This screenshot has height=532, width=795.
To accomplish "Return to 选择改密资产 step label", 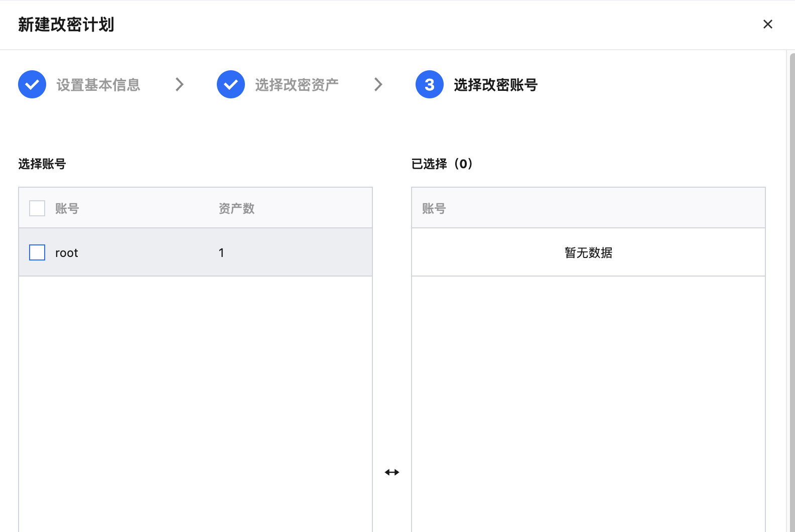I will tap(297, 85).
